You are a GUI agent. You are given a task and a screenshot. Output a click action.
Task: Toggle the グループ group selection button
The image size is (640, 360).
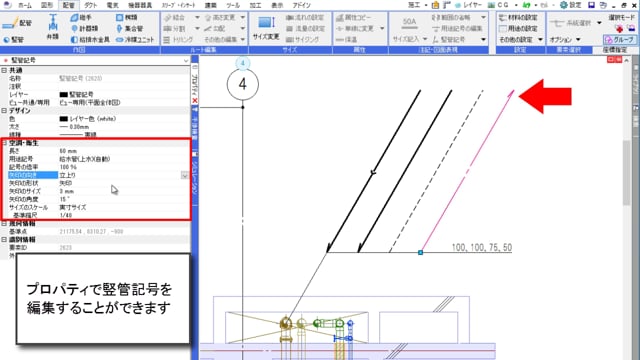(619, 40)
